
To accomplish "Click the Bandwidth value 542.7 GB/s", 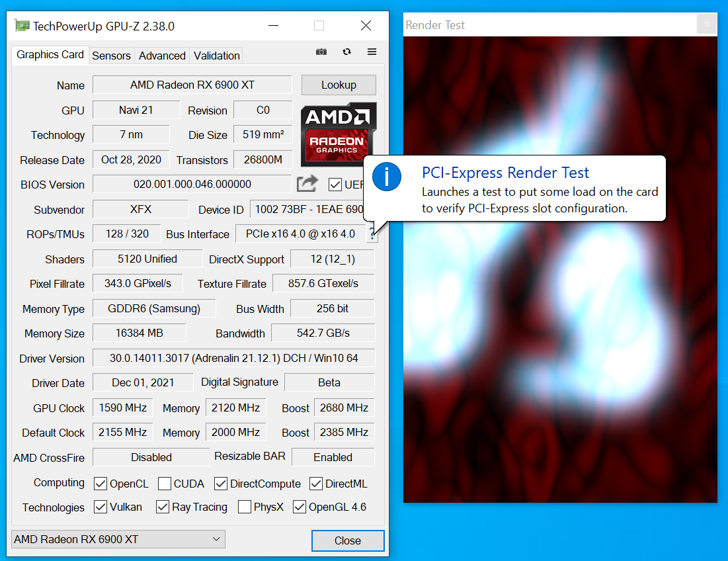I will pyautogui.click(x=323, y=333).
